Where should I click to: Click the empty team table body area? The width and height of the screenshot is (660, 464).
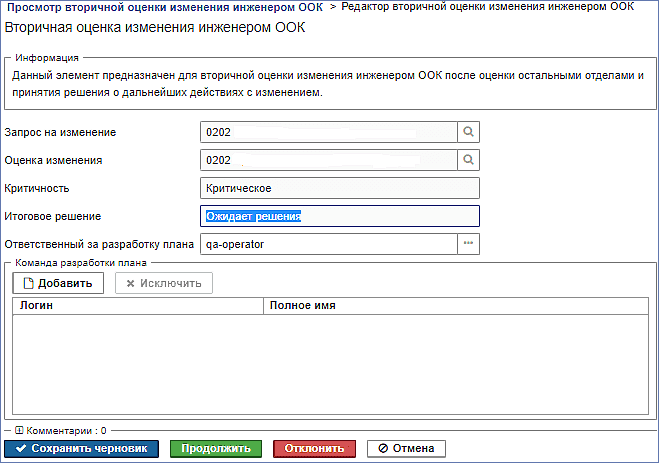[330, 364]
